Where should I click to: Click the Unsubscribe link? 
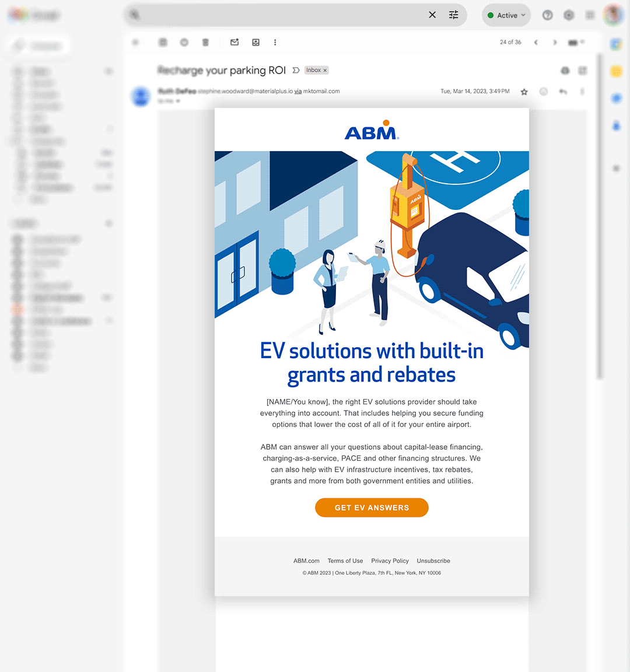coord(433,561)
